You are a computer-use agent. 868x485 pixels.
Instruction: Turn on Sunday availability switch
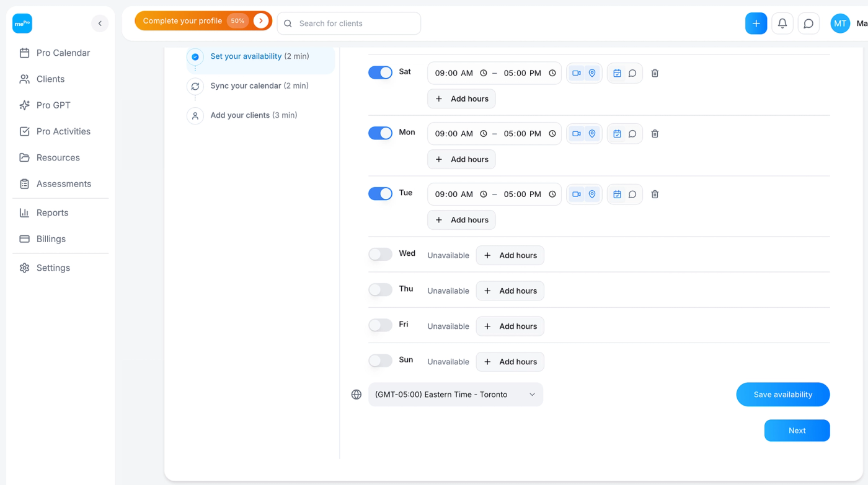(380, 360)
